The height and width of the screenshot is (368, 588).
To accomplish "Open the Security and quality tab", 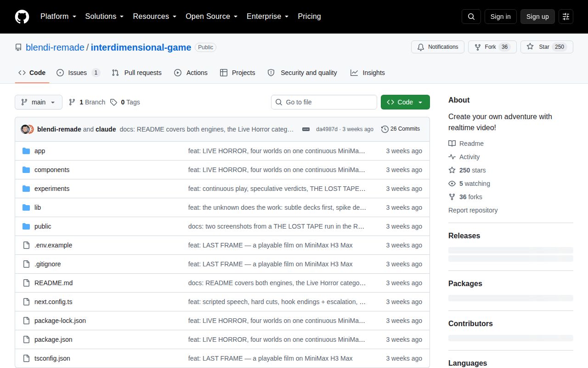I will pos(302,73).
